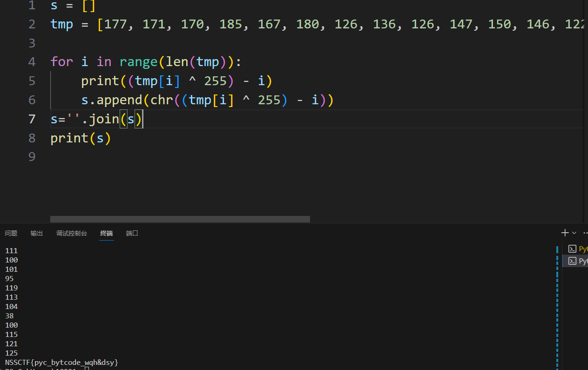Place cursor on empty line 9

click(x=186, y=157)
